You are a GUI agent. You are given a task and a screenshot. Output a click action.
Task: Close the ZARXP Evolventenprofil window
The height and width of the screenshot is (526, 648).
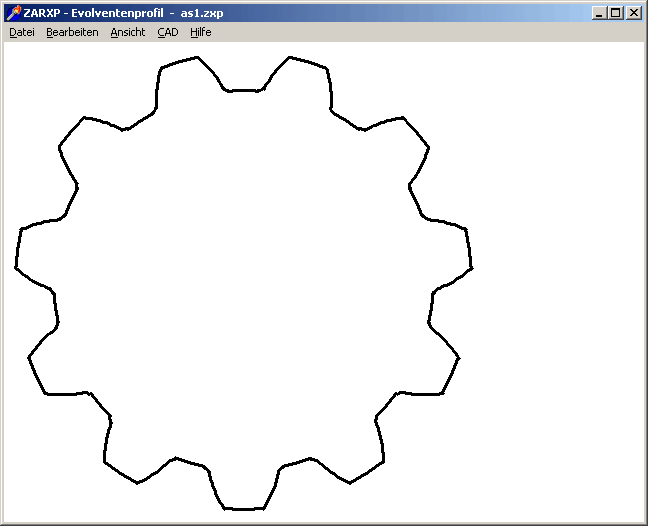633,13
